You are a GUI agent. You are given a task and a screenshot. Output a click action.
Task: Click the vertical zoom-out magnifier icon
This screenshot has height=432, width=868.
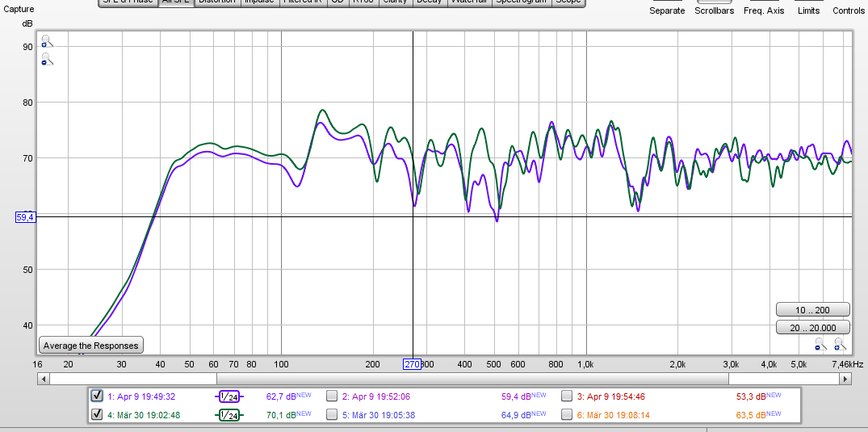pos(47,59)
